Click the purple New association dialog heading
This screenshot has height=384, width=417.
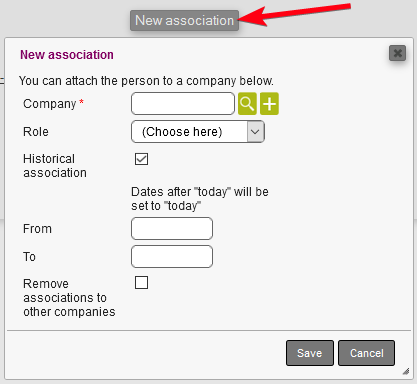click(67, 55)
